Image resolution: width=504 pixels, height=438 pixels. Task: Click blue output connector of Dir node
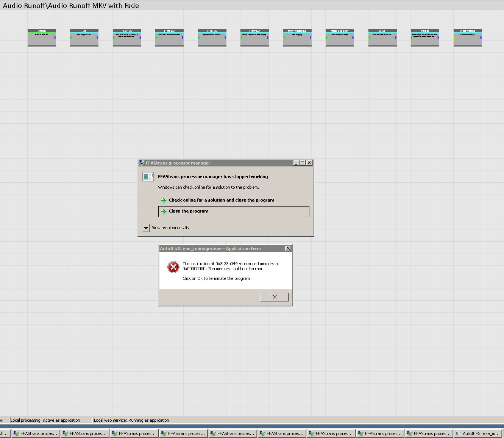point(98,37)
